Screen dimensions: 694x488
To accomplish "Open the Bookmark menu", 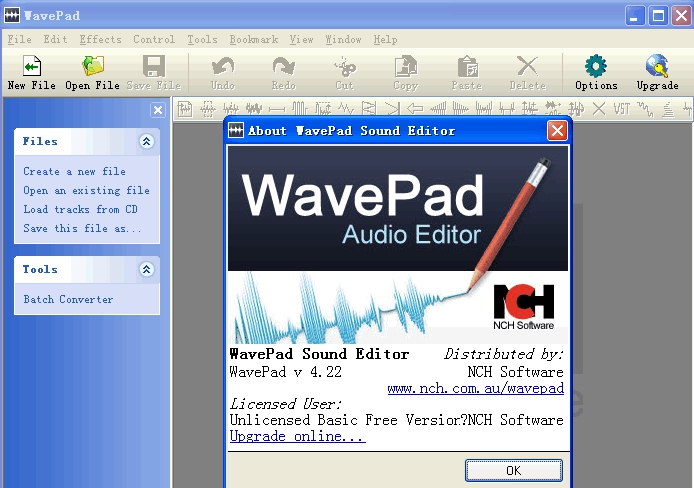I will click(x=254, y=39).
